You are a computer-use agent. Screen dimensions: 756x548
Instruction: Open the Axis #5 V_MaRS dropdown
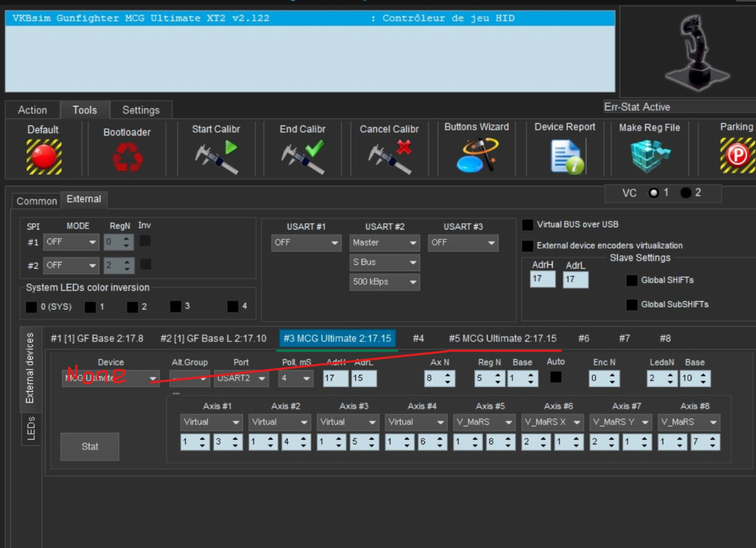click(484, 422)
